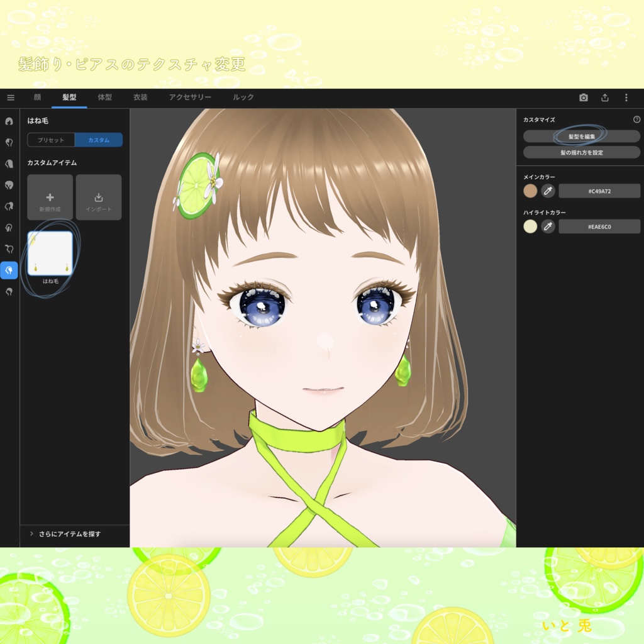Open the three-dot overflow menu
Image resolution: width=644 pixels, height=644 pixels.
[626, 97]
